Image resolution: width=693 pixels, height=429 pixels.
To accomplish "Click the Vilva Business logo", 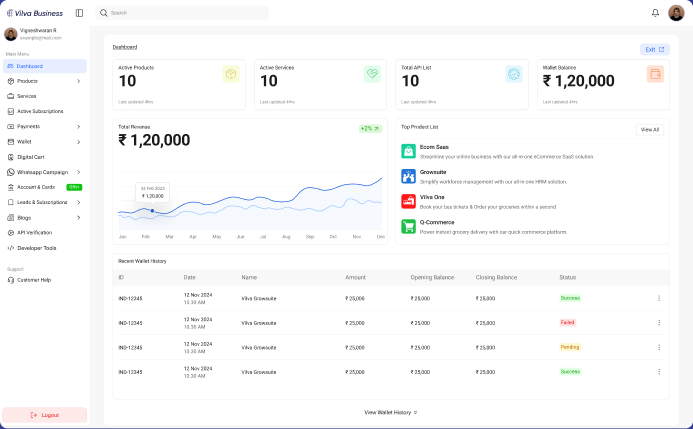I will [x=35, y=13].
